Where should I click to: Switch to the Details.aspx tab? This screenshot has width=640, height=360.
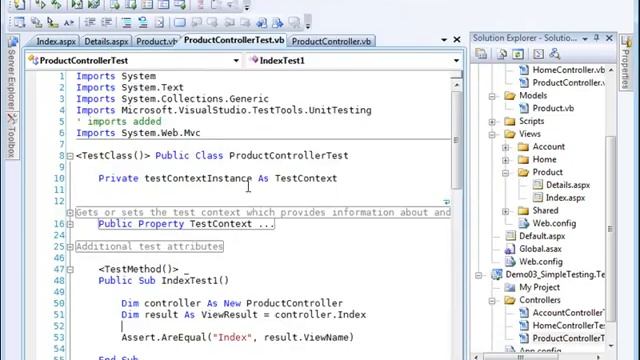[x=106, y=41]
